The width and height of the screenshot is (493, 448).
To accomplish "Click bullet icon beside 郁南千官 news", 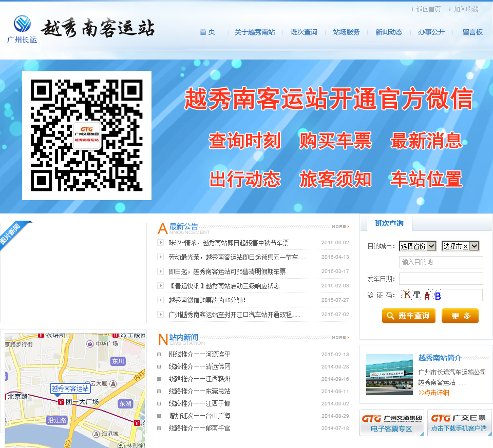I will point(159,428).
